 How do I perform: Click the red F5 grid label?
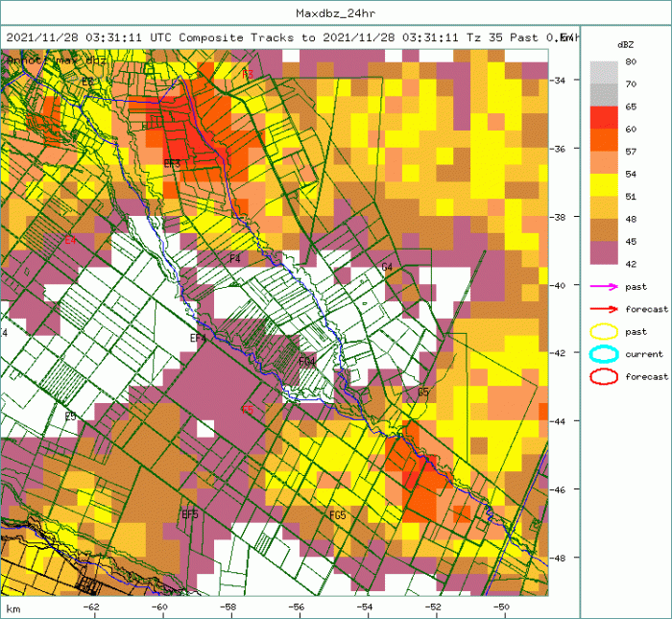(248, 410)
